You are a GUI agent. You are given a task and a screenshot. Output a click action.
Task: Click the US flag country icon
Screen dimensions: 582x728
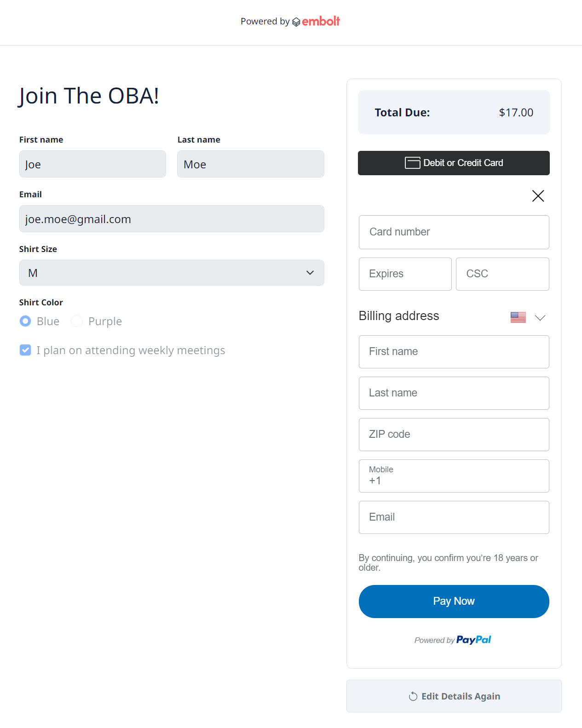tap(518, 317)
